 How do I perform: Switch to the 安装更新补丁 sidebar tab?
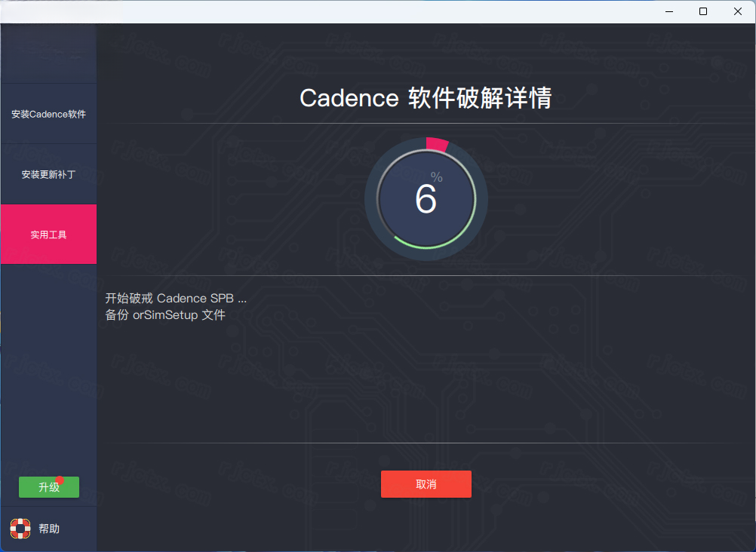pyautogui.click(x=49, y=174)
